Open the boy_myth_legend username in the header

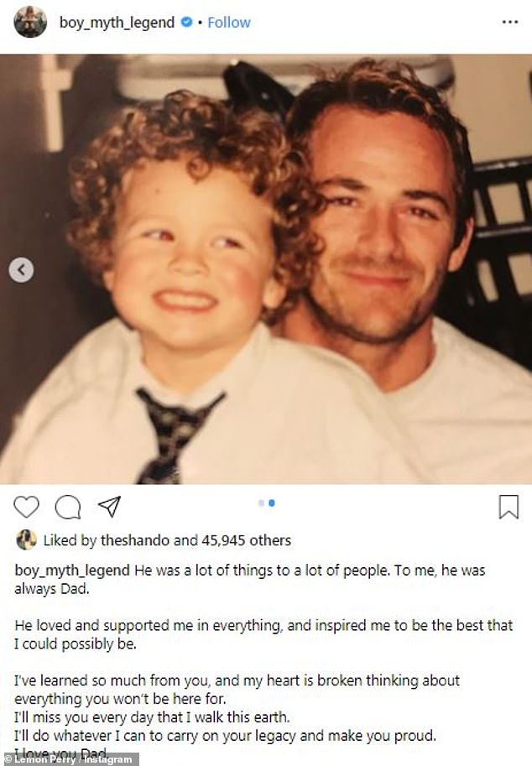click(x=117, y=23)
